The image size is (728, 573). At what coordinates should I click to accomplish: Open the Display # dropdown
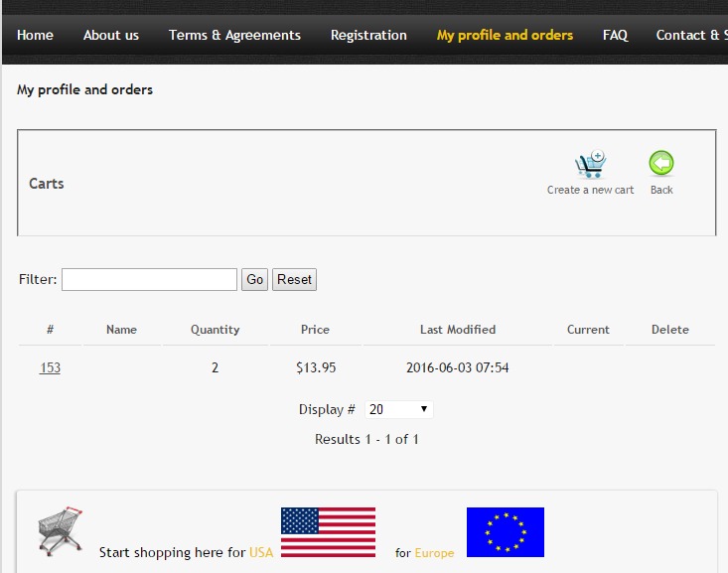tap(399, 409)
